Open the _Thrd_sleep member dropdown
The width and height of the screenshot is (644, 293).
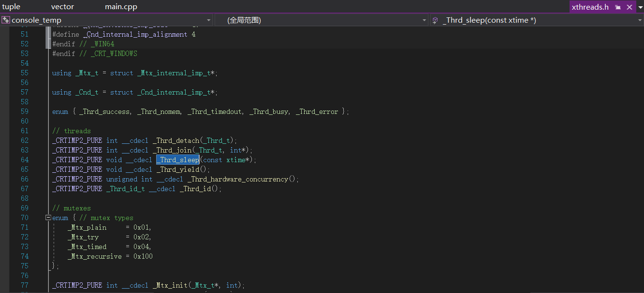tap(639, 20)
